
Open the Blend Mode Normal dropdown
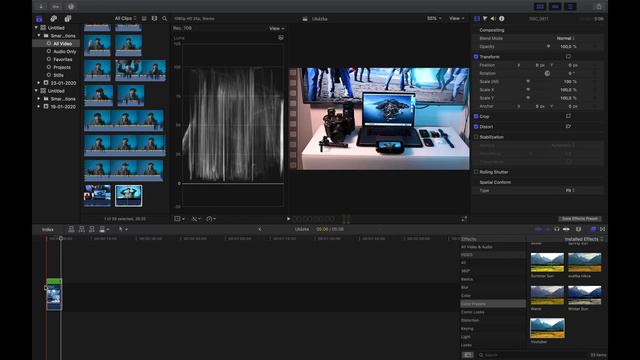click(566, 38)
